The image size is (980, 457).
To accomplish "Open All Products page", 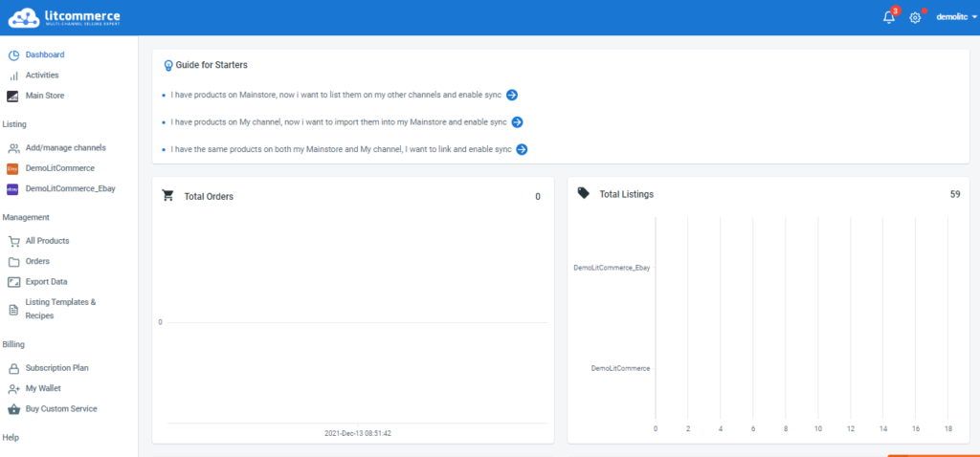I will point(47,241).
